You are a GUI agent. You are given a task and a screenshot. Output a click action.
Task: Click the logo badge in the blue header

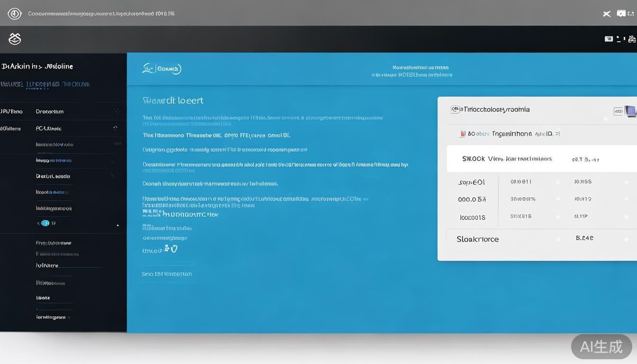pyautogui.click(x=162, y=69)
